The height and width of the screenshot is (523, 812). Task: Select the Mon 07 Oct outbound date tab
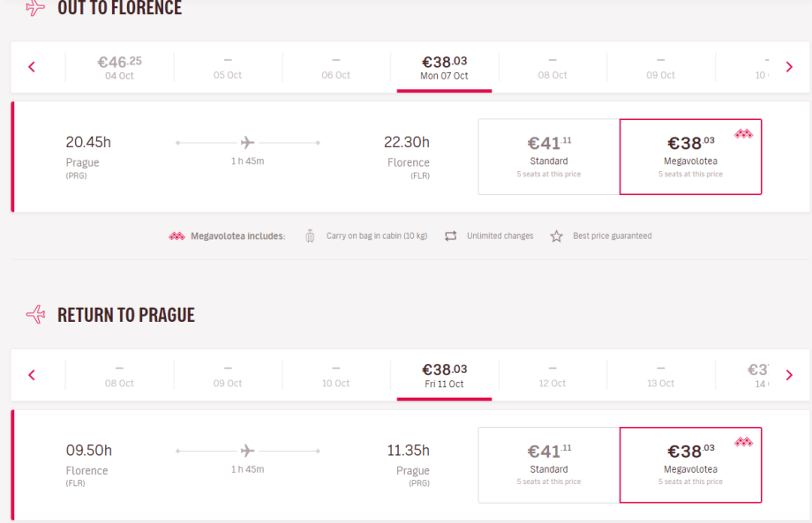444,67
